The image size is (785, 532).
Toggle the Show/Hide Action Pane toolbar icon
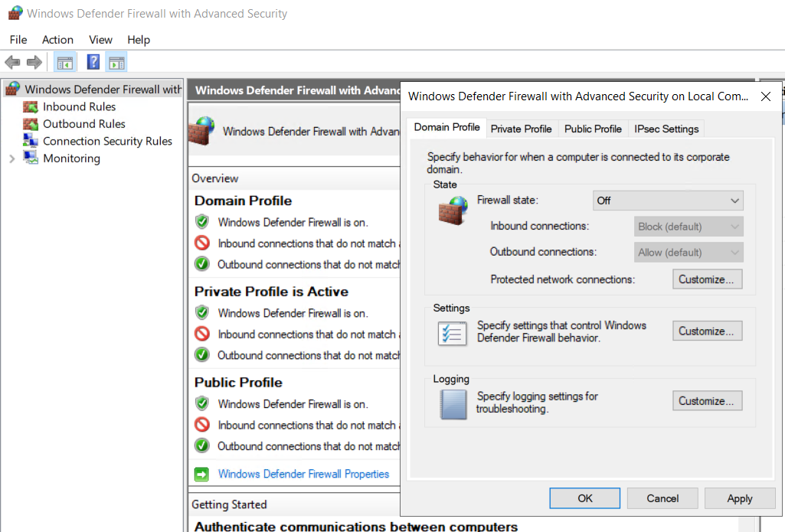[x=116, y=63]
